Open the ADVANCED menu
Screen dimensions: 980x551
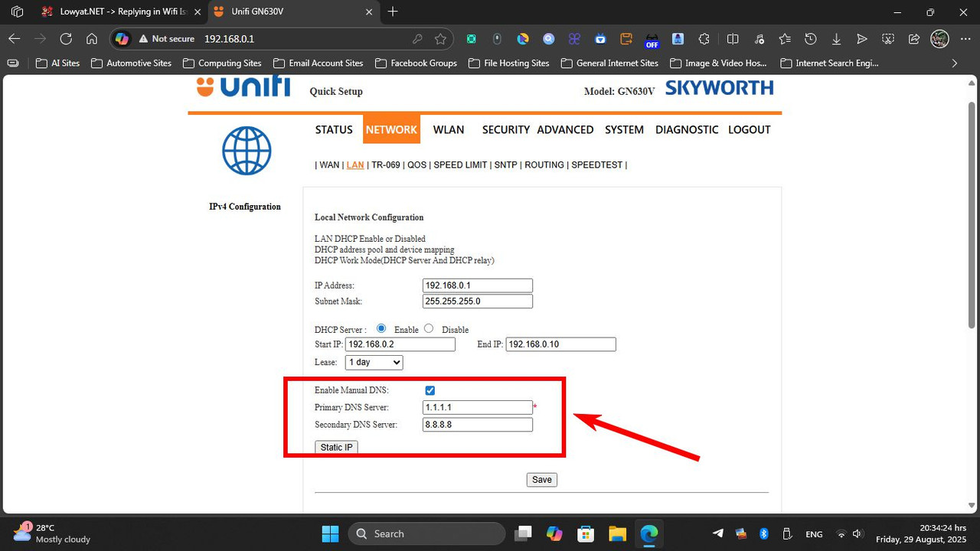coord(565,129)
